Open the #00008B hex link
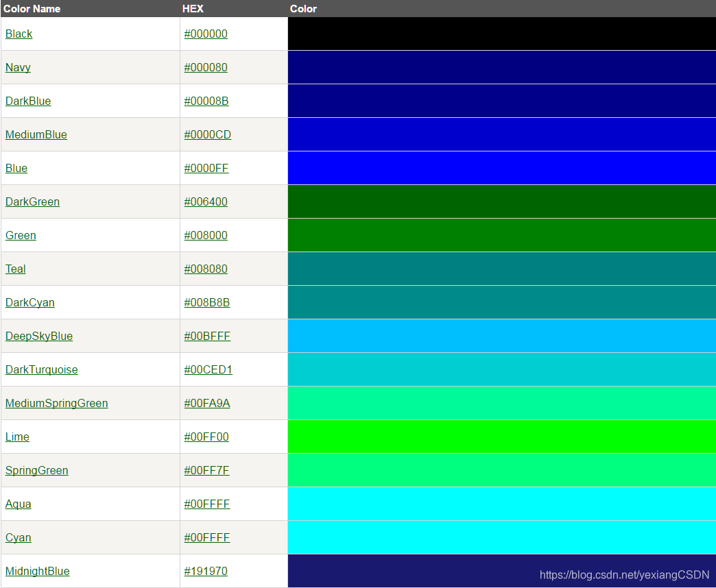The height and width of the screenshot is (588, 716). [x=206, y=101]
